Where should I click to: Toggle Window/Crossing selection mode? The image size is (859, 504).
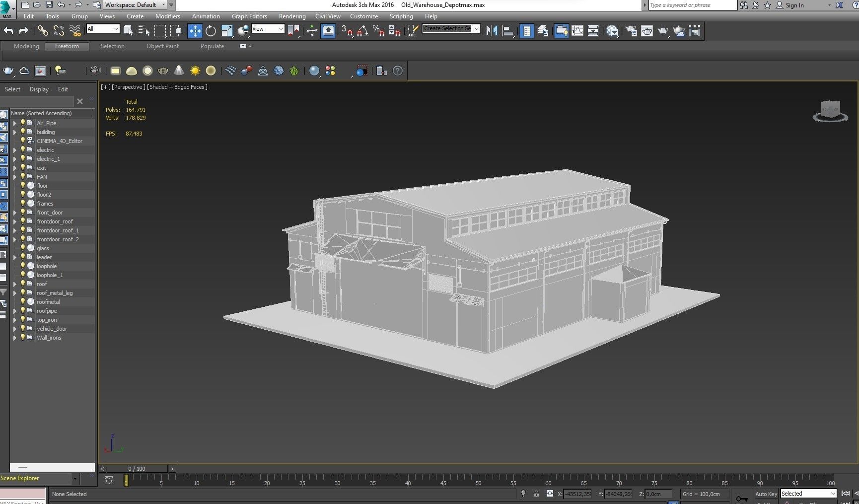point(176,31)
